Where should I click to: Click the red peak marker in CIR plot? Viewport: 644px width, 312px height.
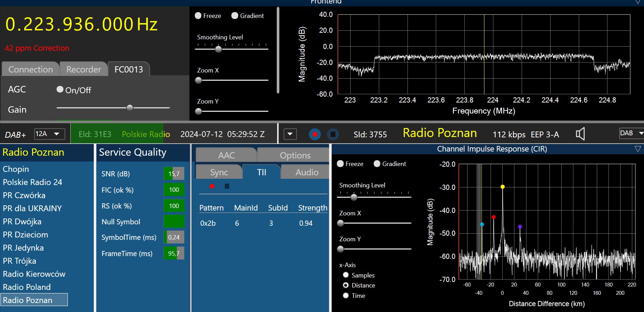494,217
